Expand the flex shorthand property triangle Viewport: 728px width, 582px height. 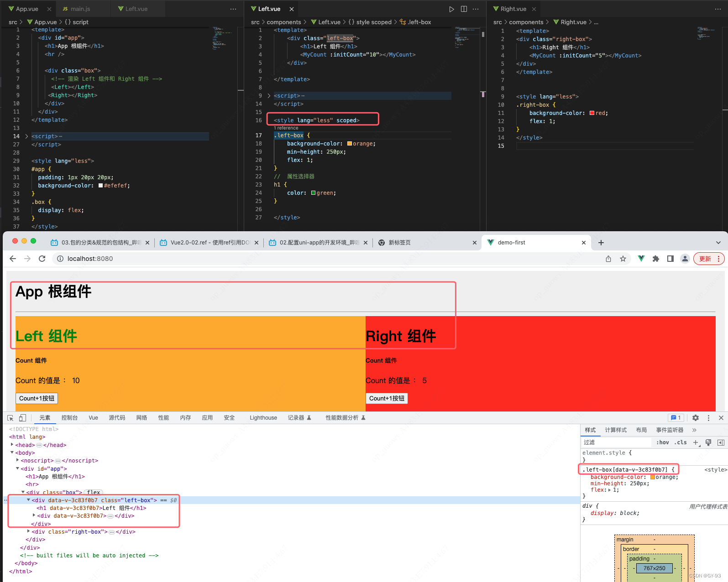tap(609, 490)
